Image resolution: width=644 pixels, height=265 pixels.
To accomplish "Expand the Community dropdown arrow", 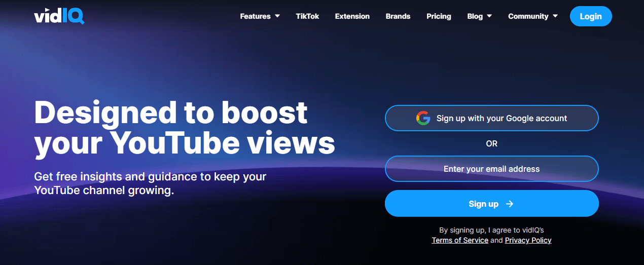I will 555,16.
